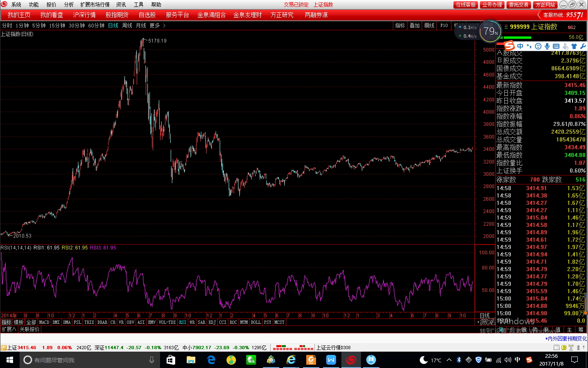588x368 pixels.
Task: Click the 上证云行情D308 server status
Action: [x=334, y=348]
